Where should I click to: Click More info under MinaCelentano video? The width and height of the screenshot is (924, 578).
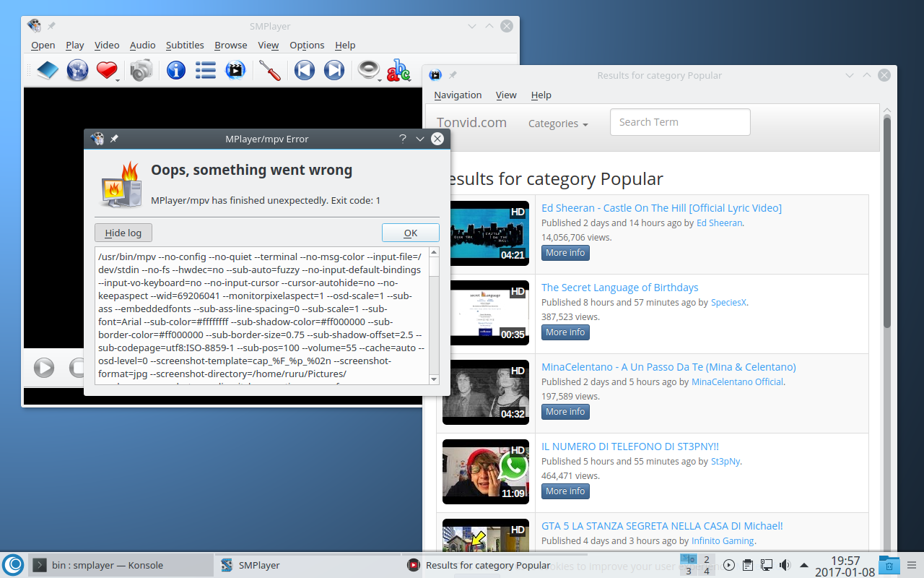tap(565, 412)
